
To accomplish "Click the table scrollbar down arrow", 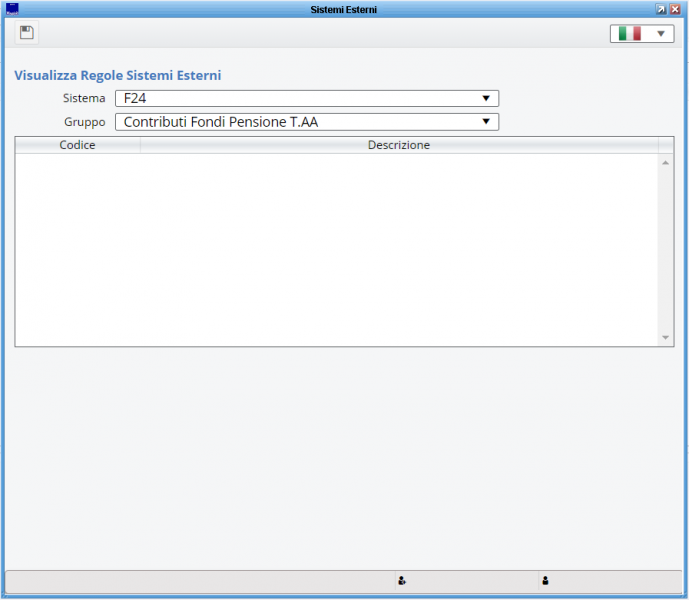I will pos(665,338).
